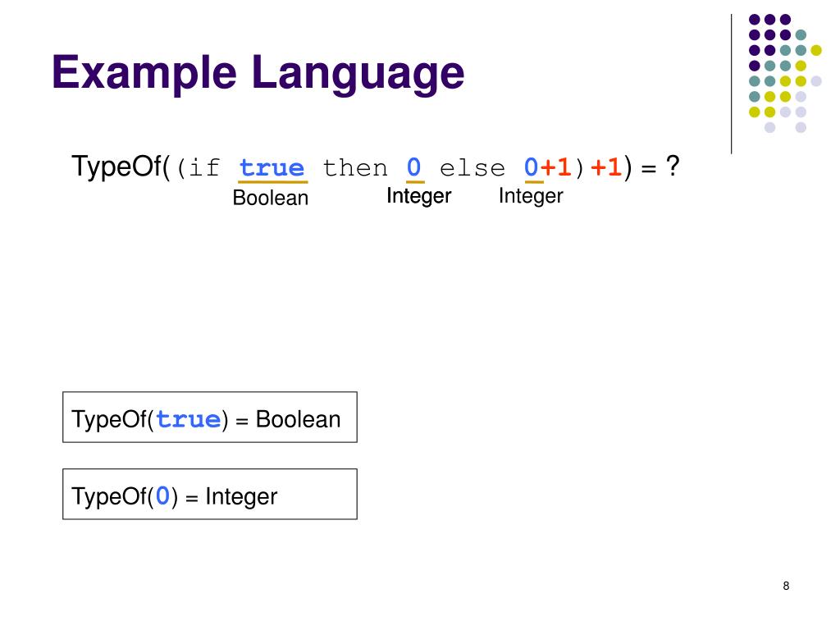840x630 pixels.
Task: Click the 'else' keyword in the expression
Action: (x=472, y=169)
